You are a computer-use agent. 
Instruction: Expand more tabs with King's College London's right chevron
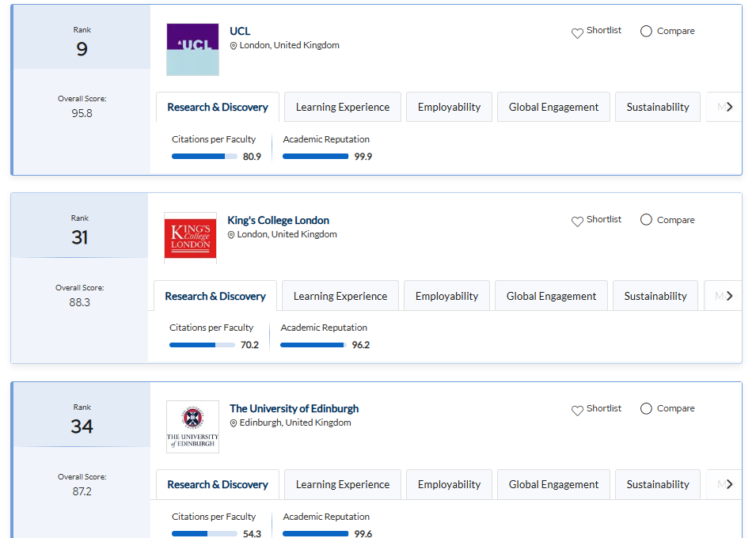729,296
